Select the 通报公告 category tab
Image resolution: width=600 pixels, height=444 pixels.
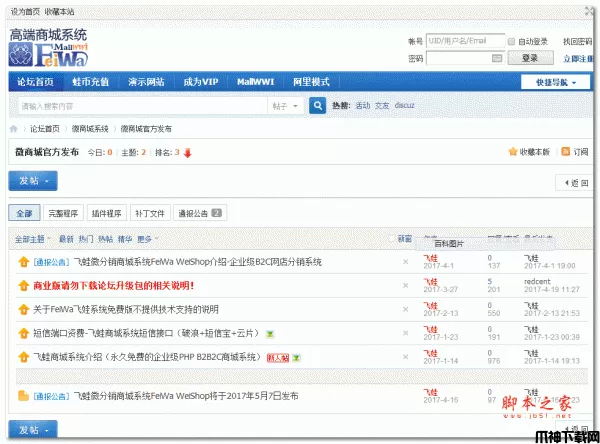[x=200, y=213]
